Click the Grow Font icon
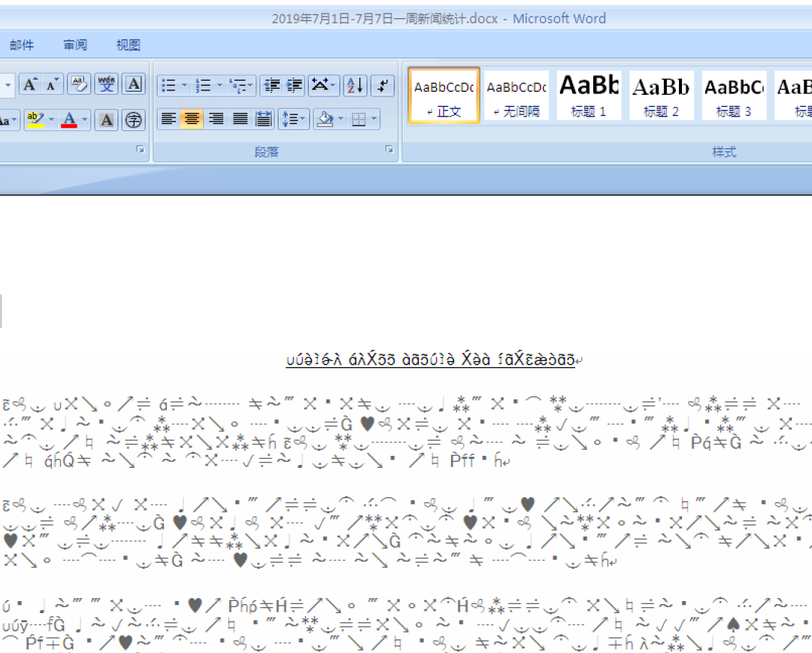The image size is (812, 653). click(30, 85)
